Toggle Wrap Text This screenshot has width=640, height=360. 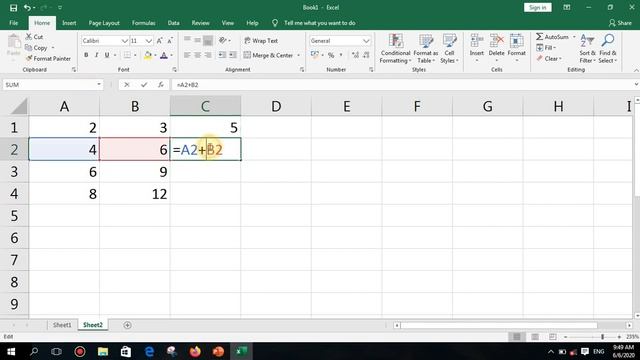(x=261, y=41)
